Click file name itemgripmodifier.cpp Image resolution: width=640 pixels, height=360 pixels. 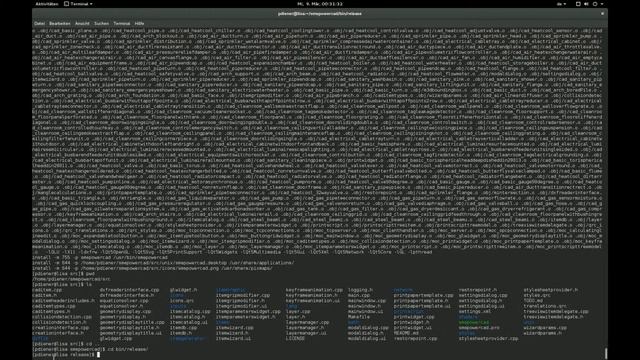[243, 295]
